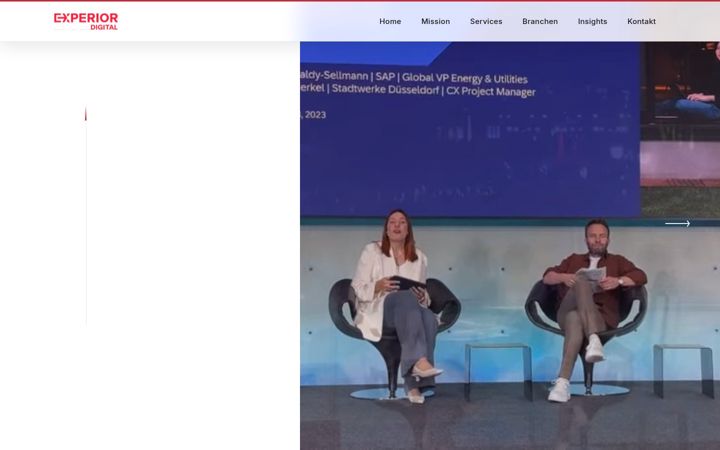Go to the Mission page
Viewport: 720px width, 450px height.
click(435, 22)
